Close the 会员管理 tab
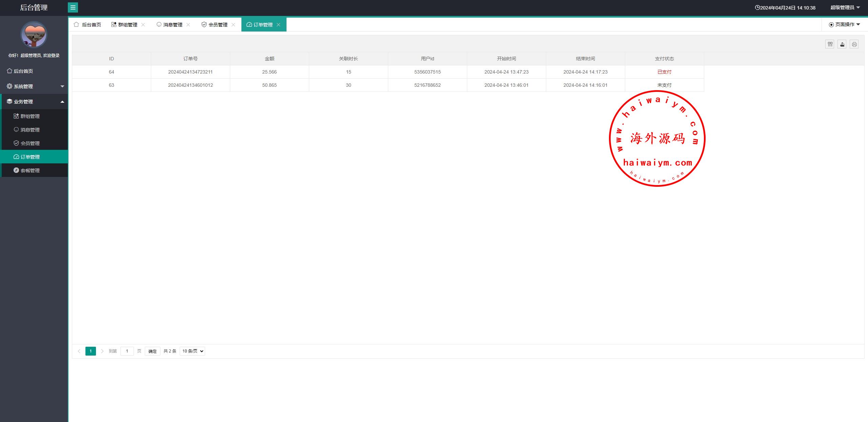Screen dimensions: 868x422 coord(233,25)
